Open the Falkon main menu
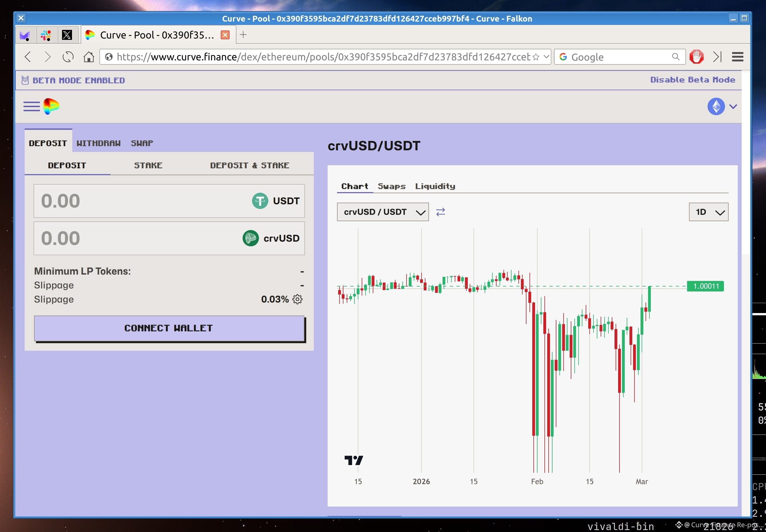This screenshot has height=532, width=766. click(738, 57)
